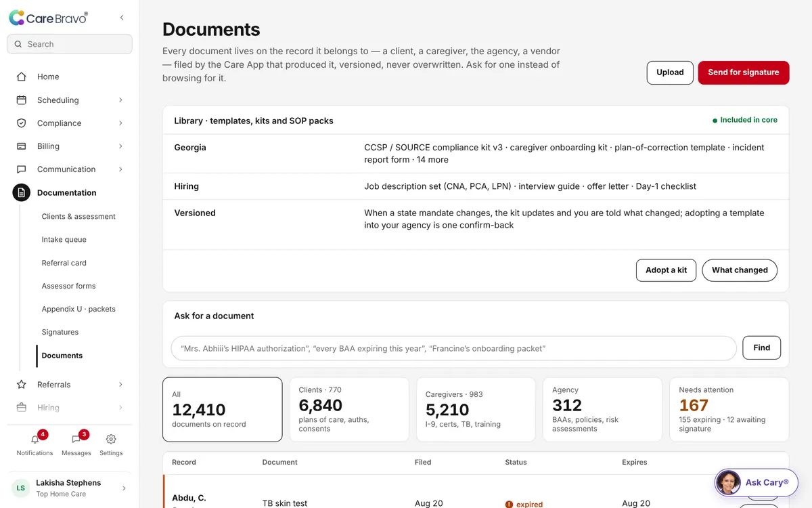Click the Billing card icon
This screenshot has height=508, width=812.
[22, 146]
